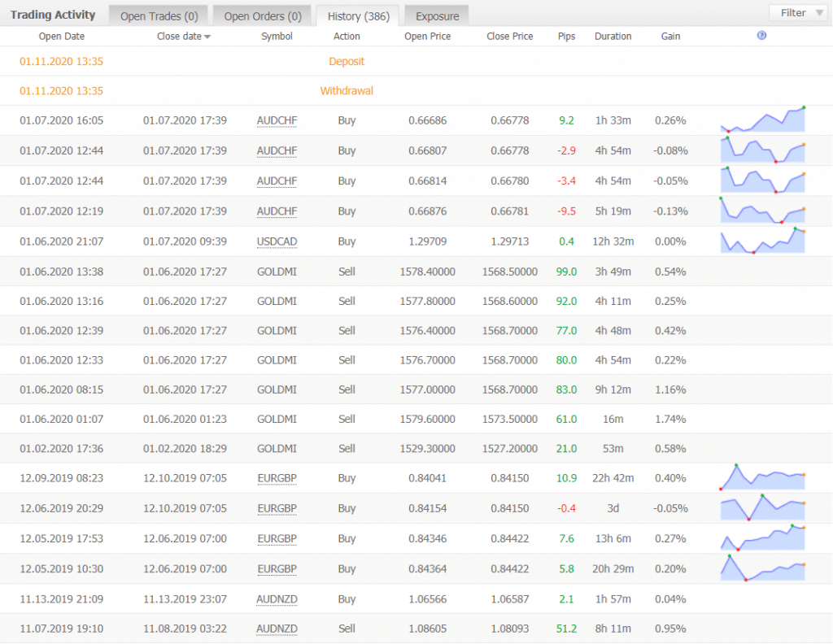Switch to the Open Trades tab
This screenshot has height=644, width=833.
pos(159,16)
